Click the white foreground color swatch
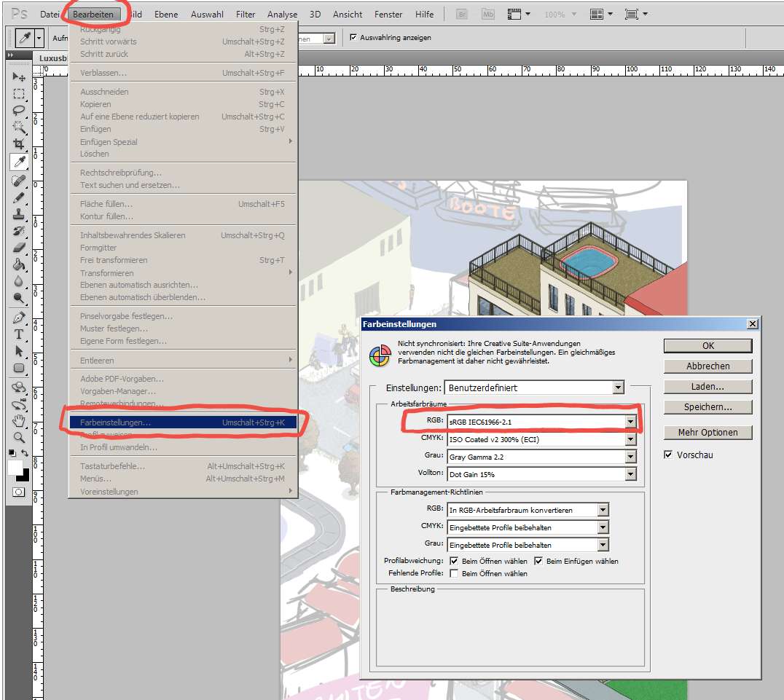 pos(14,467)
